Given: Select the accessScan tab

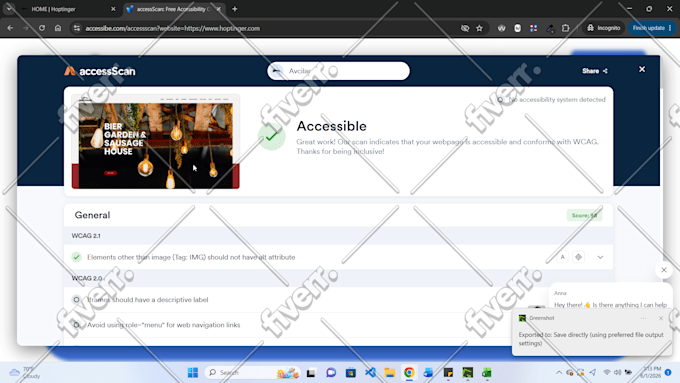Looking at the screenshot, I should (173, 9).
